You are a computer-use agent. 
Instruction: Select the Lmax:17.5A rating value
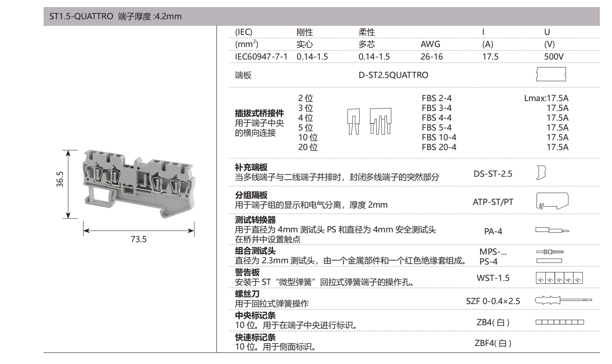(x=546, y=98)
